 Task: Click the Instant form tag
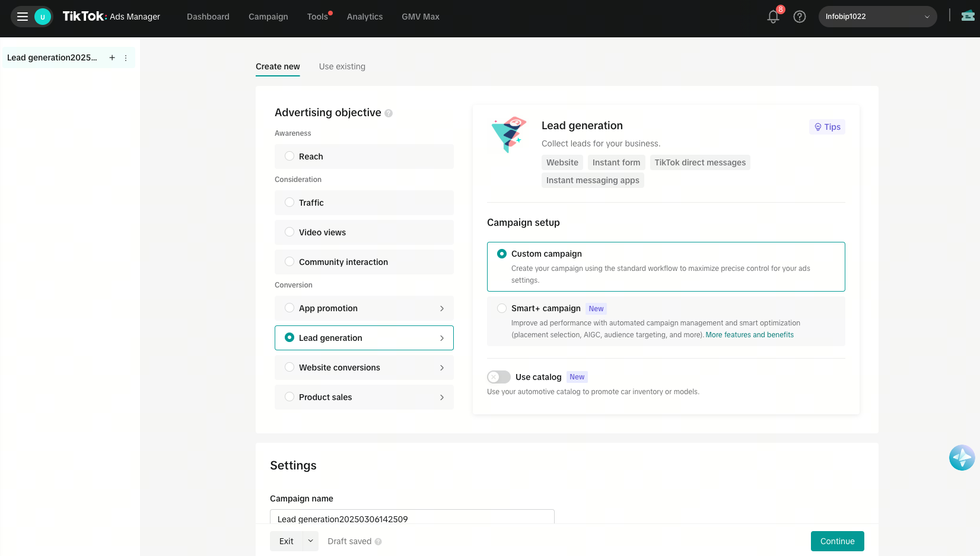[616, 162]
